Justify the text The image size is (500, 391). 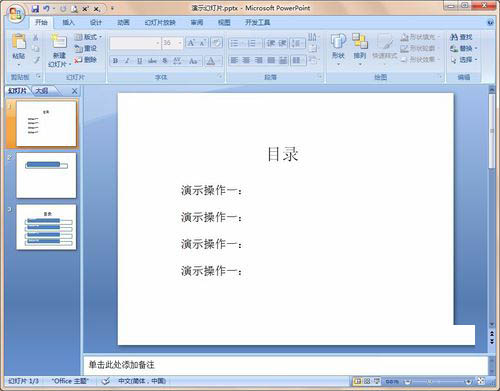[271, 60]
